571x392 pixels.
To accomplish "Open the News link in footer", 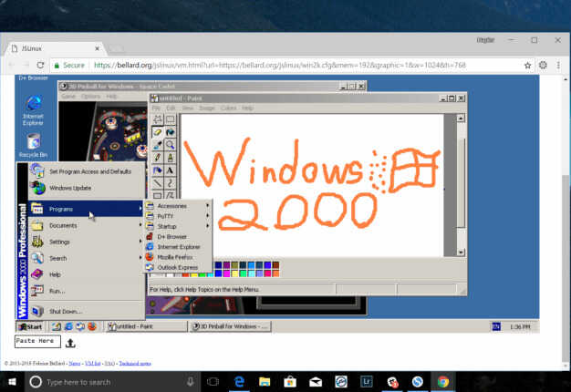I will tap(74, 363).
